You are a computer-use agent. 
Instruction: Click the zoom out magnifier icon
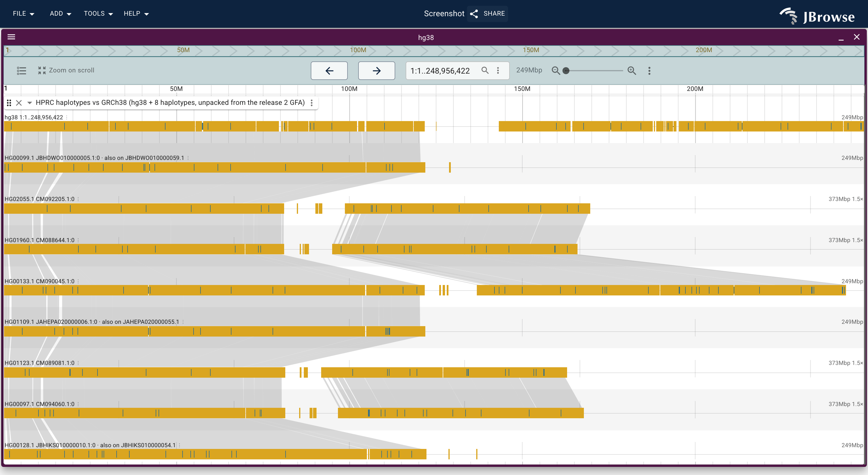point(556,70)
